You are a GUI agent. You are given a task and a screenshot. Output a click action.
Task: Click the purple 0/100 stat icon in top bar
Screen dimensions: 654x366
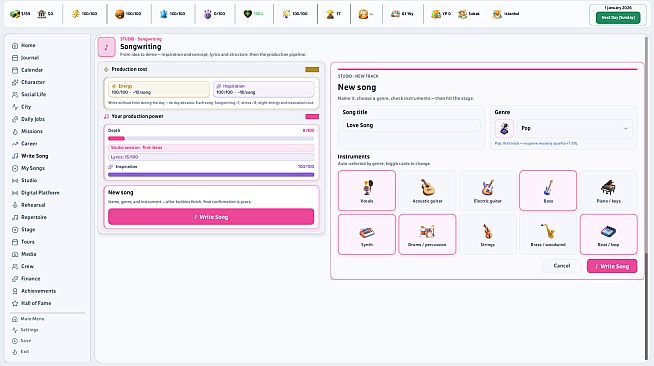tap(207, 14)
